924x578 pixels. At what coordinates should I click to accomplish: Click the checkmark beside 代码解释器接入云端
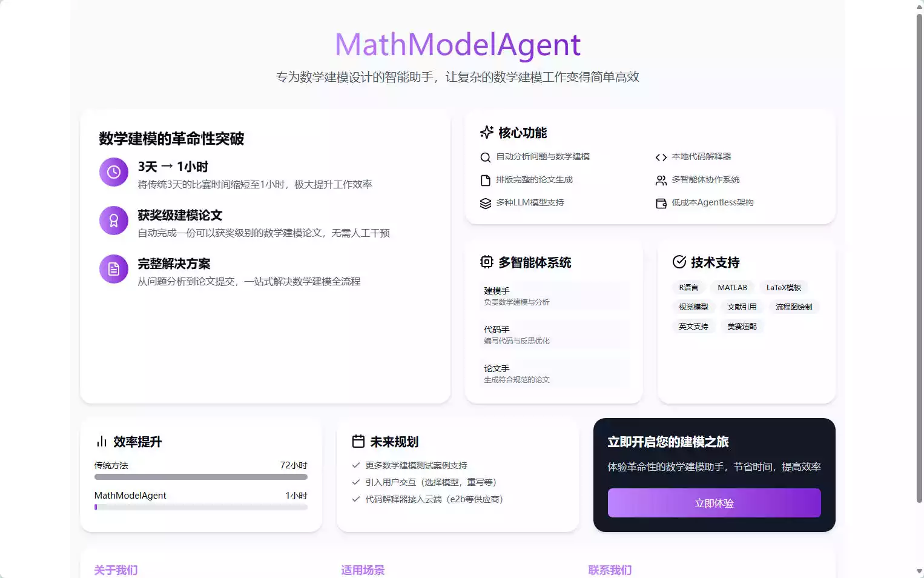pyautogui.click(x=356, y=499)
